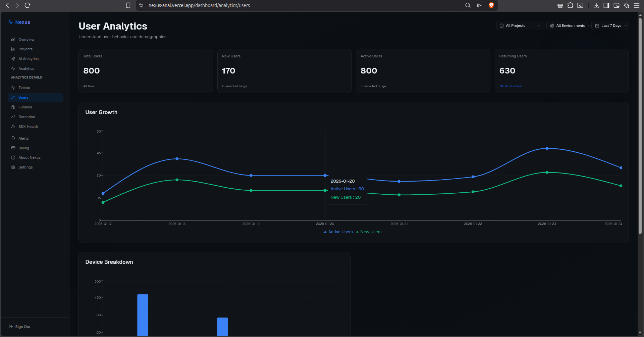Expand the All Projects dropdown
Screen dimensions: 644x337
(520, 26)
